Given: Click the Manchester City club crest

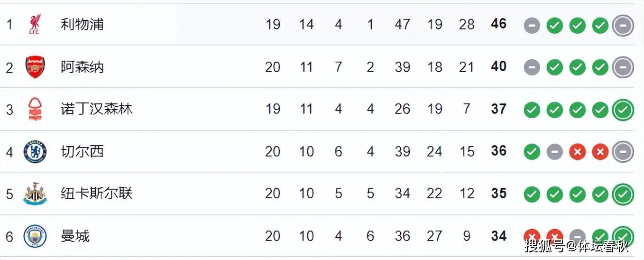Looking at the screenshot, I should point(35,236).
